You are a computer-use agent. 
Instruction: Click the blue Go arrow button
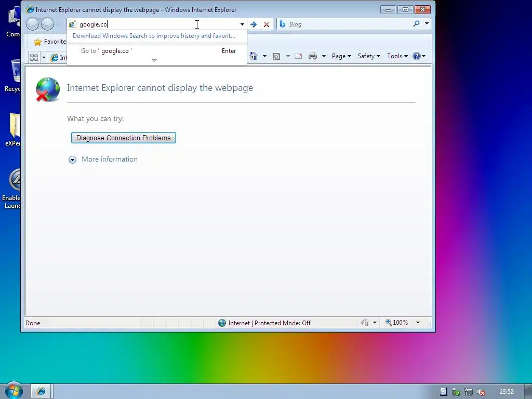(x=254, y=24)
